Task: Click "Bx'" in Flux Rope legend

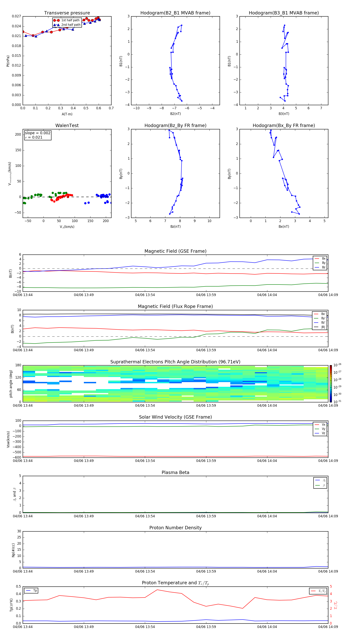Action: pos(323,314)
